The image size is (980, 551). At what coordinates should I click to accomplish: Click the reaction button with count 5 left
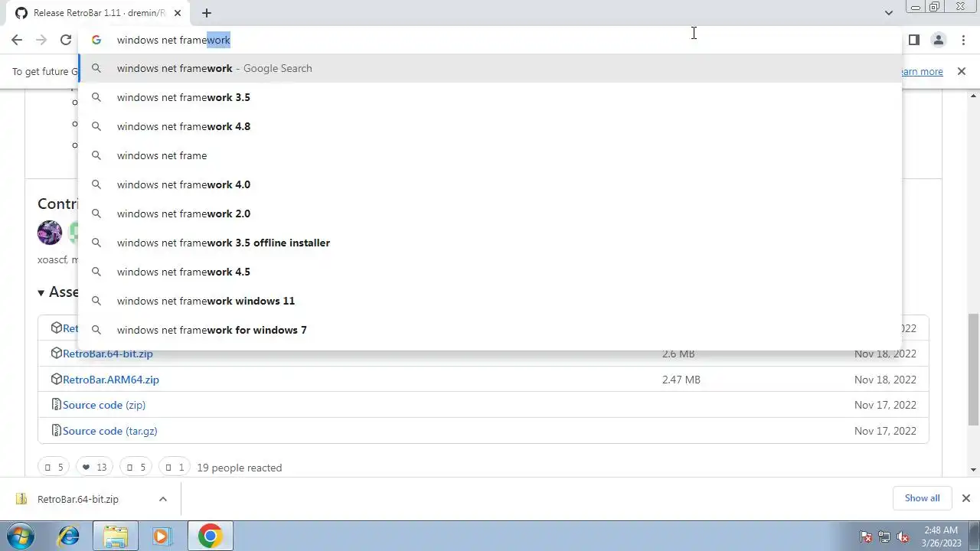tap(54, 467)
